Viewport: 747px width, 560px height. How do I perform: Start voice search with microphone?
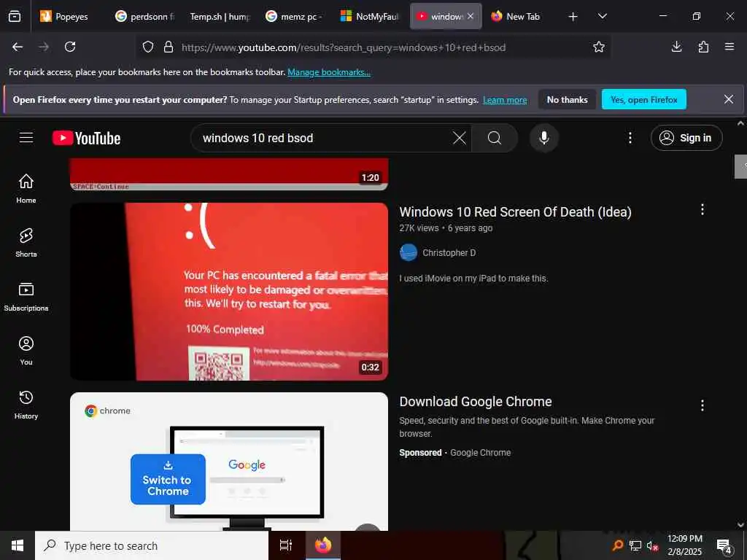point(543,138)
